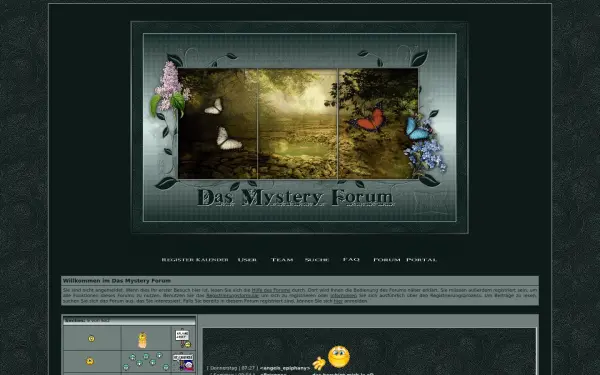Viewport: 600px width, 375px height.
Task: Open the FAQ menu link
Action: click(x=351, y=259)
